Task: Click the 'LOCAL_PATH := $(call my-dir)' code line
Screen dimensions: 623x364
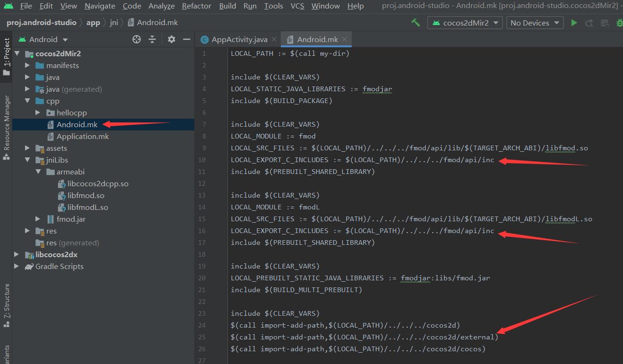Action: tap(290, 54)
